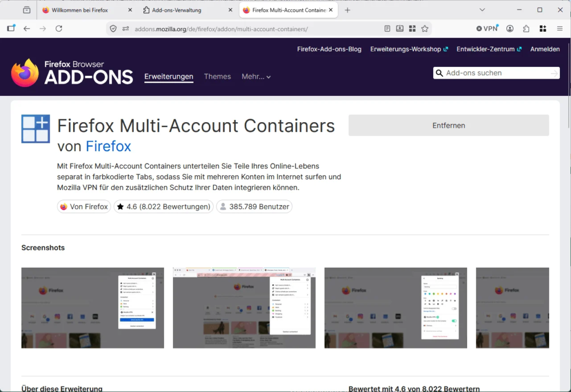Open the Firefox account icon
The height and width of the screenshot is (392, 571).
tap(510, 28)
